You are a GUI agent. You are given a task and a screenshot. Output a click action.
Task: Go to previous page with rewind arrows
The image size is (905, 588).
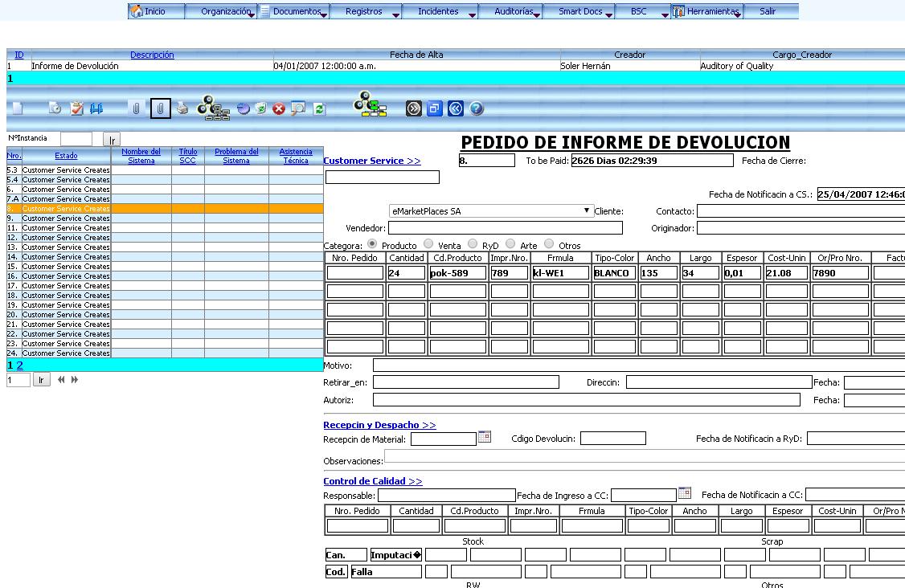point(61,380)
